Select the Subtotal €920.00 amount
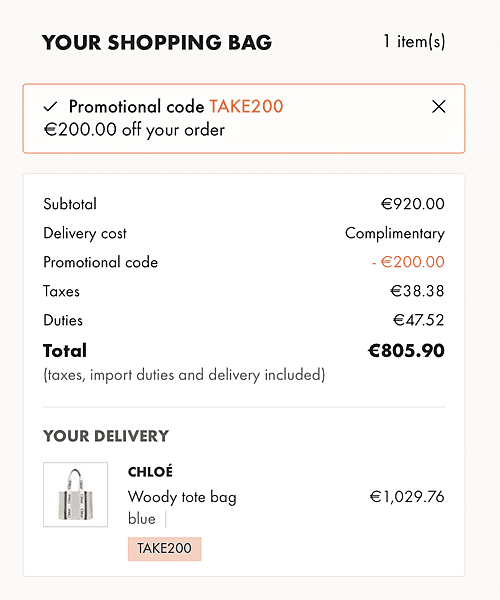The height and width of the screenshot is (600, 500). (x=413, y=204)
